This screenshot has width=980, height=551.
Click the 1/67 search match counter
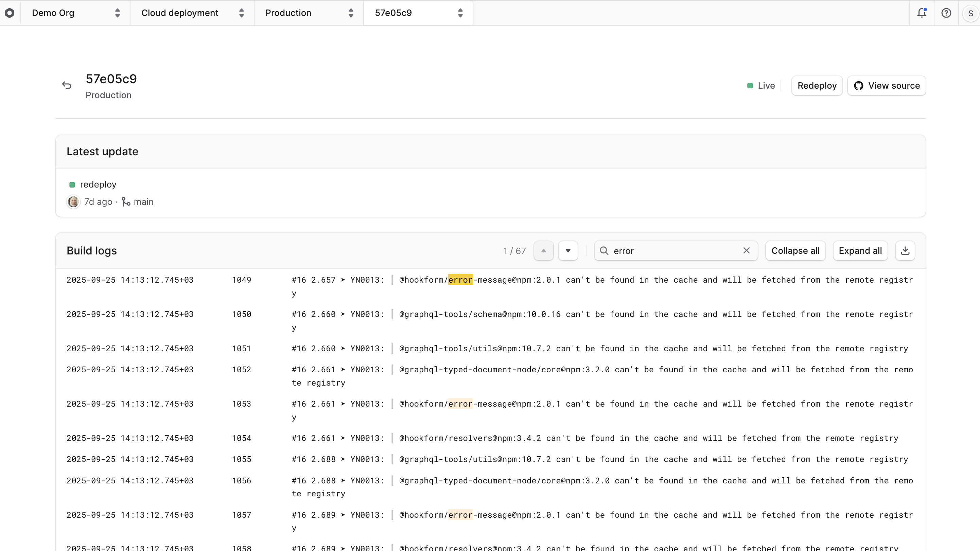(514, 251)
